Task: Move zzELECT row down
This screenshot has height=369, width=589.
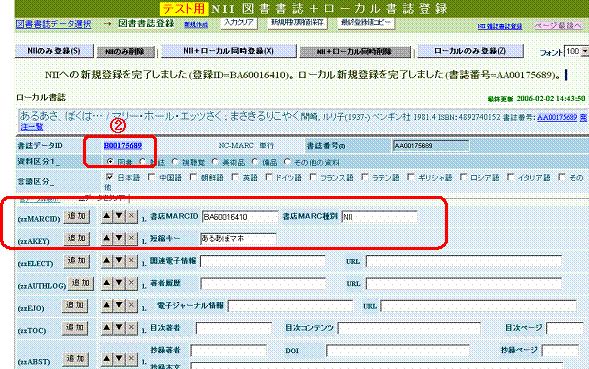Action: [x=119, y=260]
